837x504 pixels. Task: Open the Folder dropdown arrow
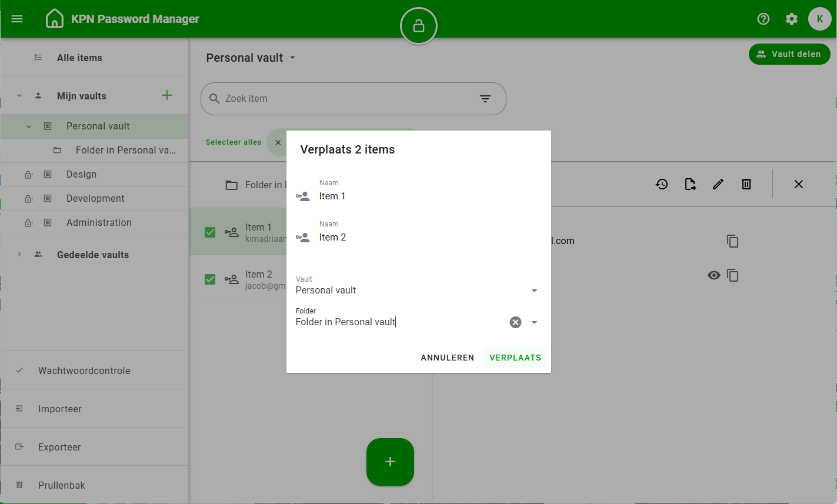534,322
